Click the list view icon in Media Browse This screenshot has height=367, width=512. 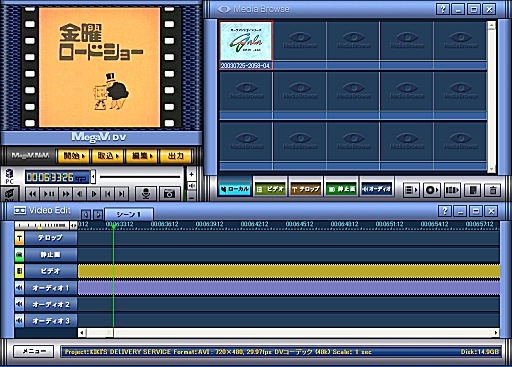coord(411,190)
